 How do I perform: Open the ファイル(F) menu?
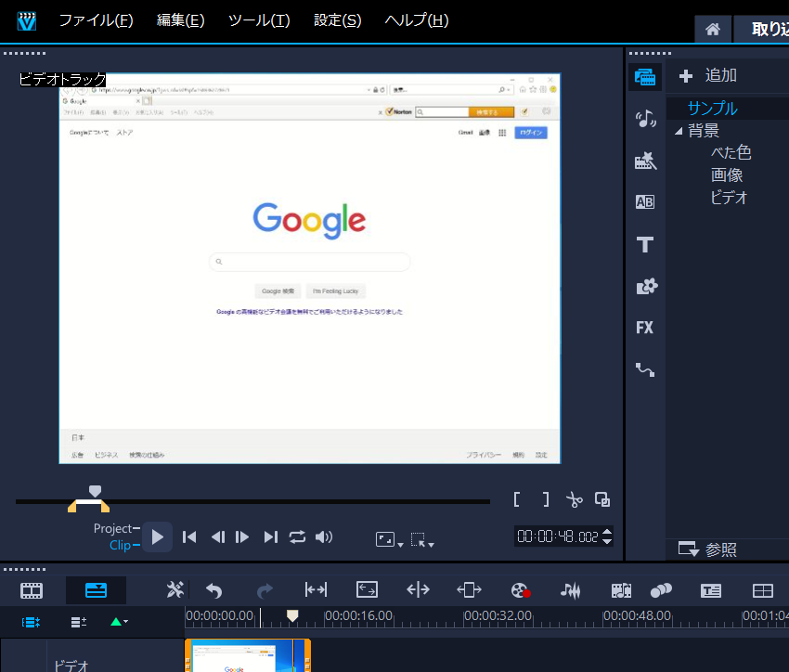pos(96,20)
